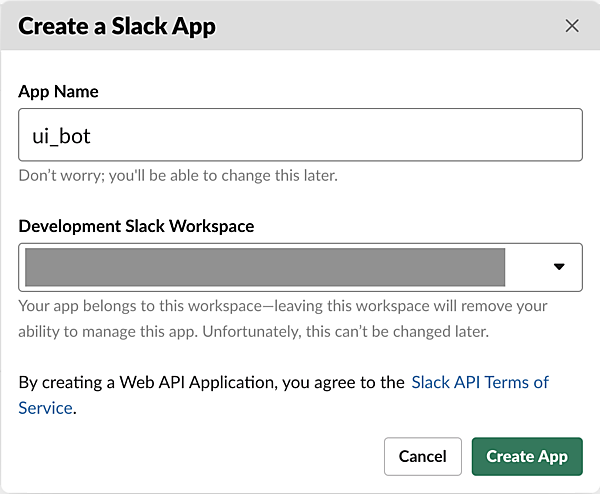This screenshot has width=600, height=494.
Task: Click the App Name text field
Action: click(300, 135)
